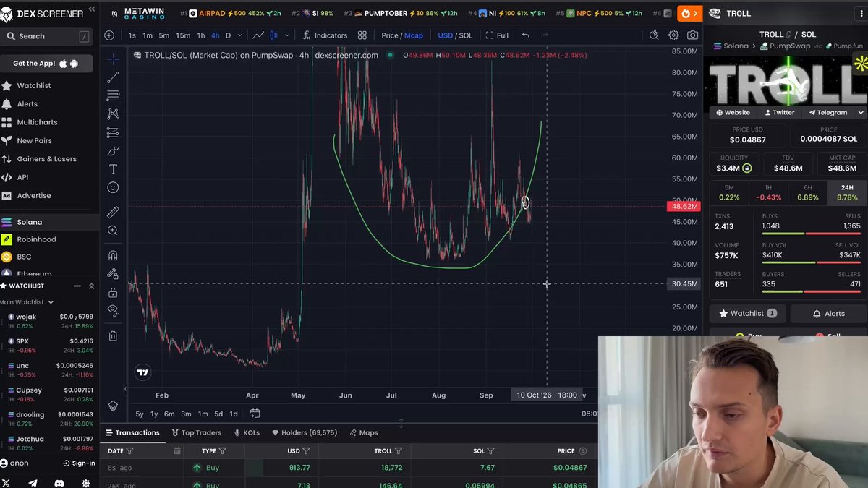Open chart settings gear icon
868x488 pixels.
click(673, 35)
